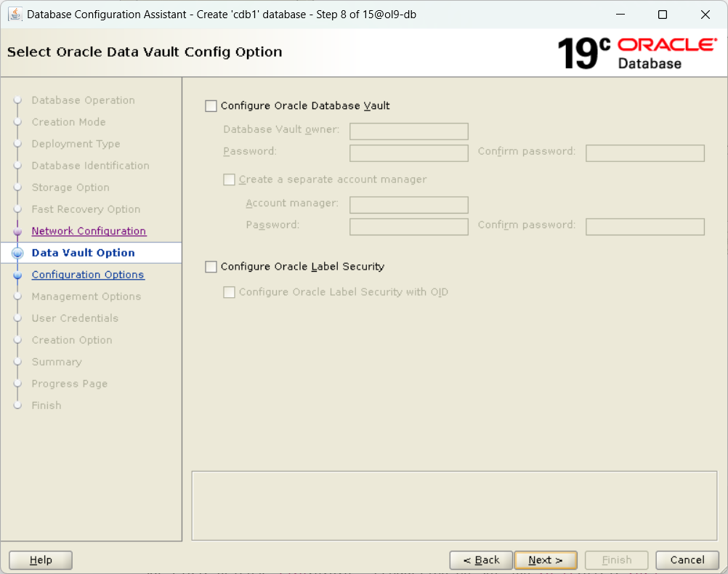Screen dimensions: 728x574
Task: Click the Progress Page step
Action: [x=70, y=384]
